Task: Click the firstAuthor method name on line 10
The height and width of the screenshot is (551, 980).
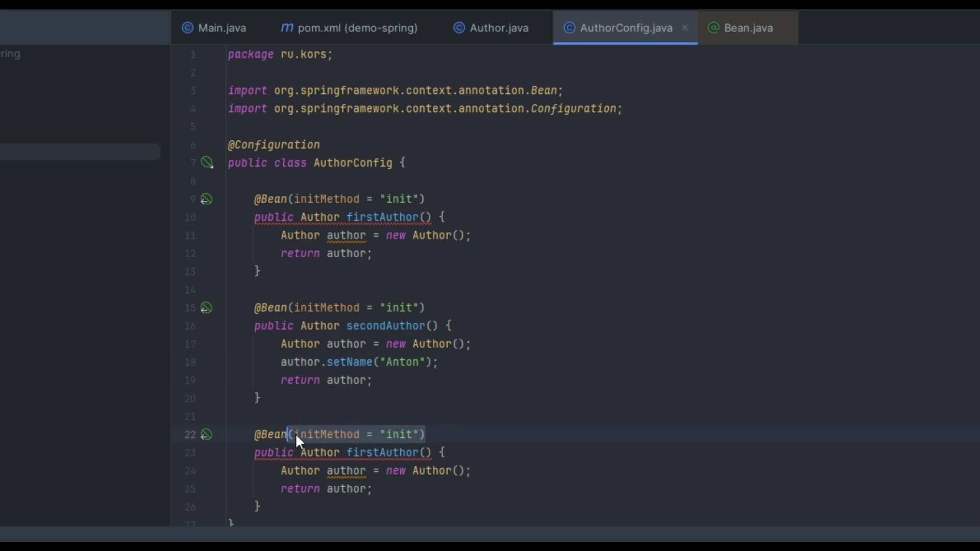Action: pos(382,217)
